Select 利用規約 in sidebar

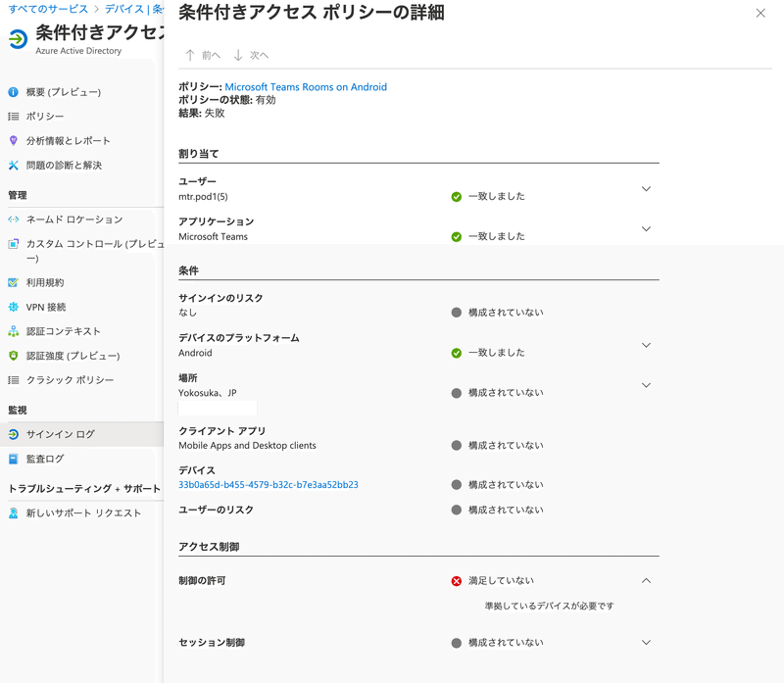(x=45, y=282)
